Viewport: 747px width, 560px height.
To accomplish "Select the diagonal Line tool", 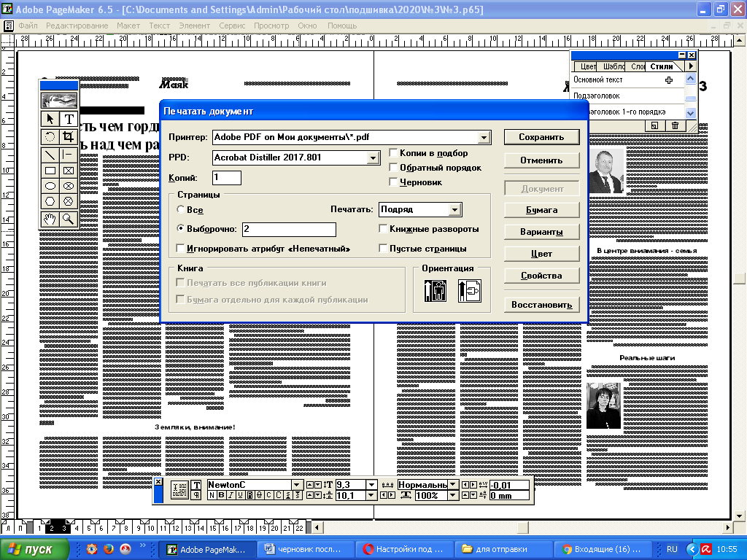I will 50,155.
